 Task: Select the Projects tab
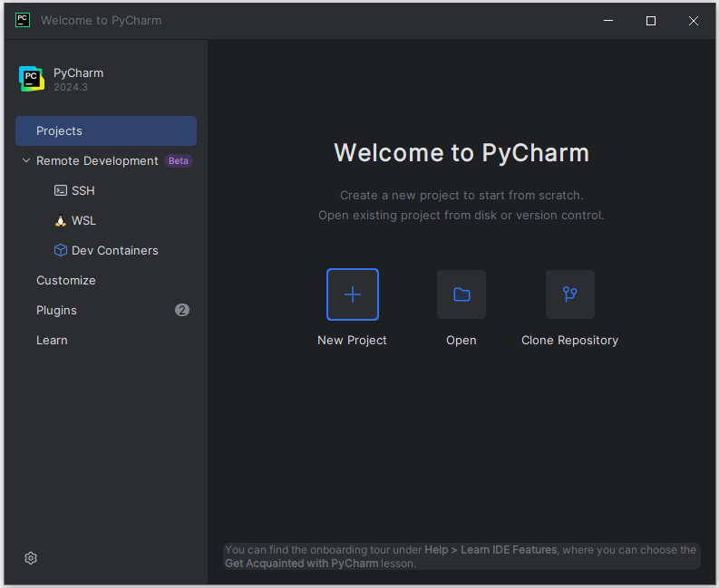pos(106,131)
